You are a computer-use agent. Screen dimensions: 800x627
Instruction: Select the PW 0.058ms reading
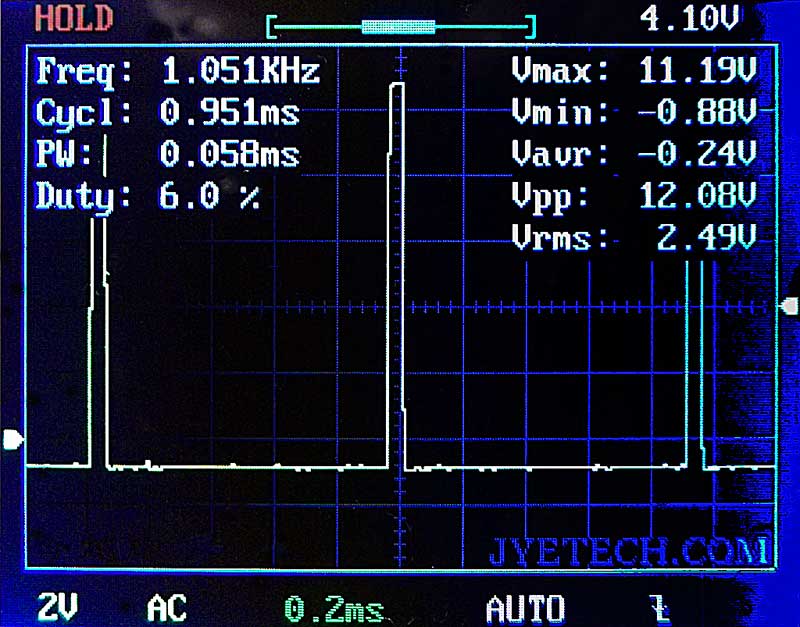[x=168, y=154]
